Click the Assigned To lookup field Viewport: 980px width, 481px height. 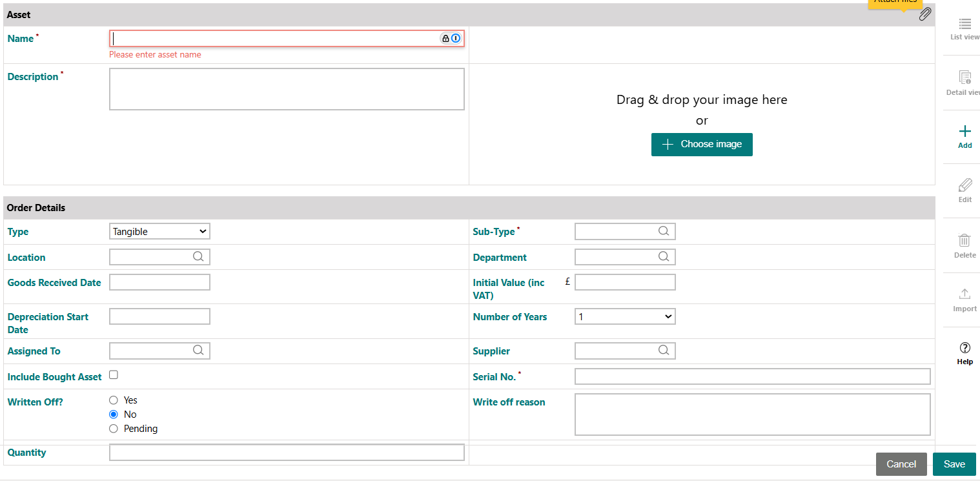pos(159,351)
